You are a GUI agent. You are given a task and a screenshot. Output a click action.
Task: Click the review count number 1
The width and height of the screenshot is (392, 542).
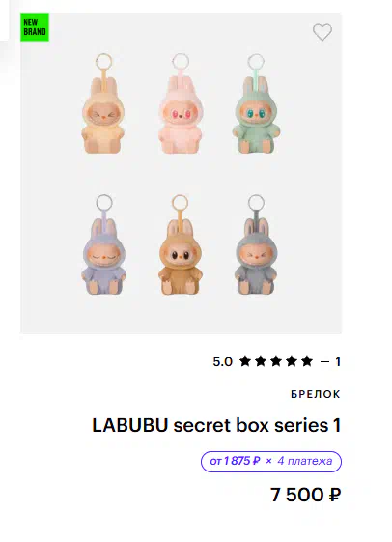pyautogui.click(x=338, y=362)
